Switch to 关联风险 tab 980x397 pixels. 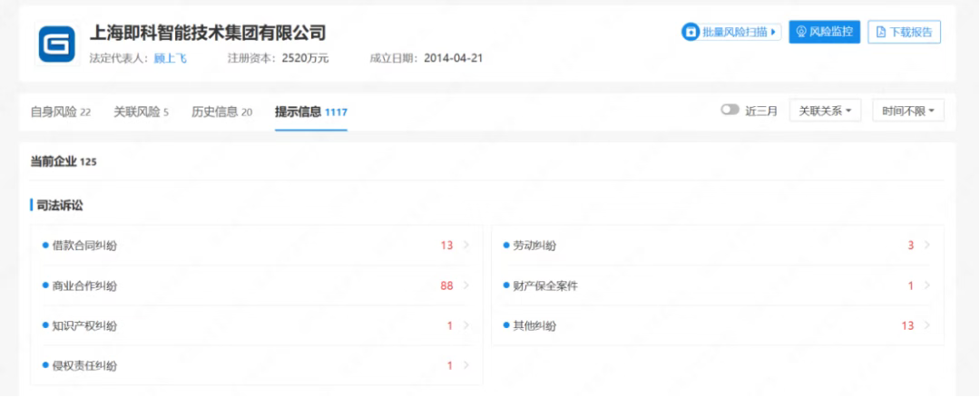tap(141, 111)
